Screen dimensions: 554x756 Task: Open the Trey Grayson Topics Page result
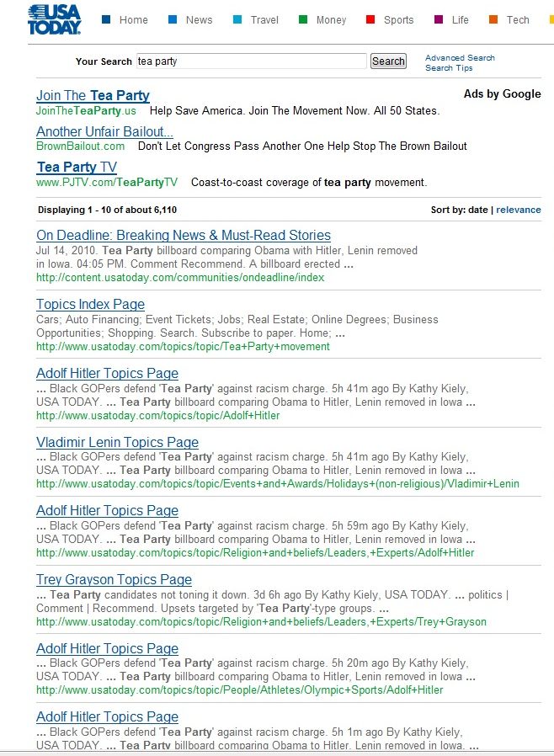pos(115,579)
